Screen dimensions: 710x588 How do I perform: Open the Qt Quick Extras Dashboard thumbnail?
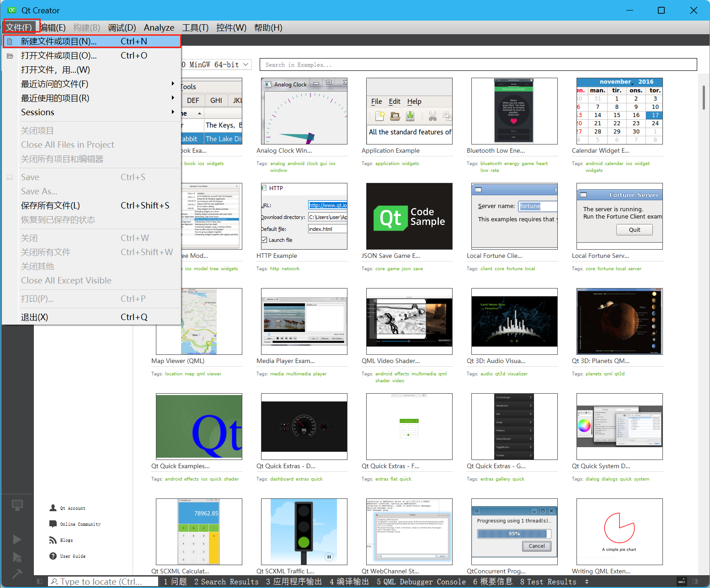304,427
